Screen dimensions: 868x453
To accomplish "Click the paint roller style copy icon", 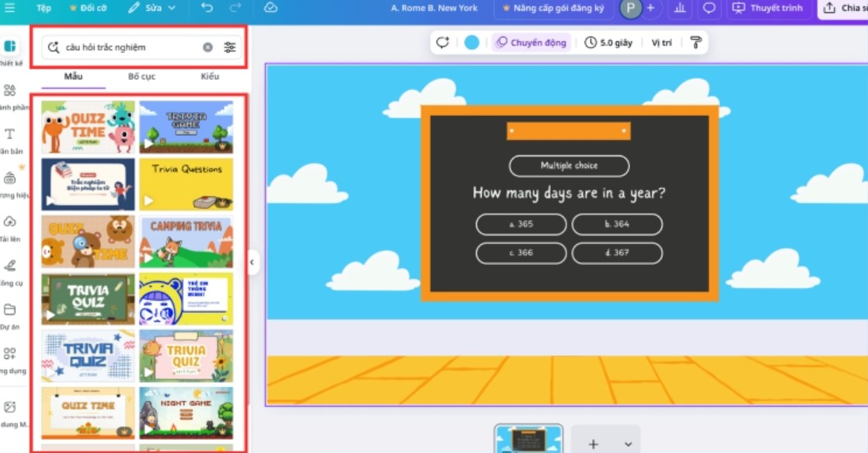I will tap(695, 43).
